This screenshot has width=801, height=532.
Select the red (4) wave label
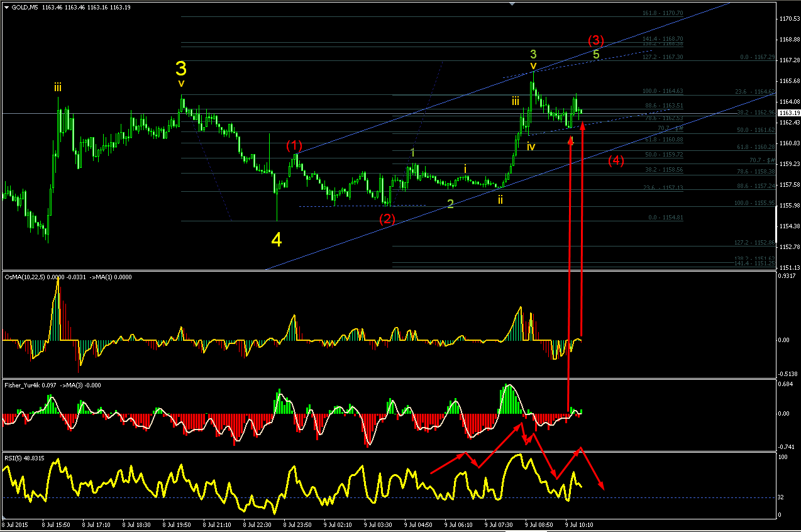tap(616, 160)
